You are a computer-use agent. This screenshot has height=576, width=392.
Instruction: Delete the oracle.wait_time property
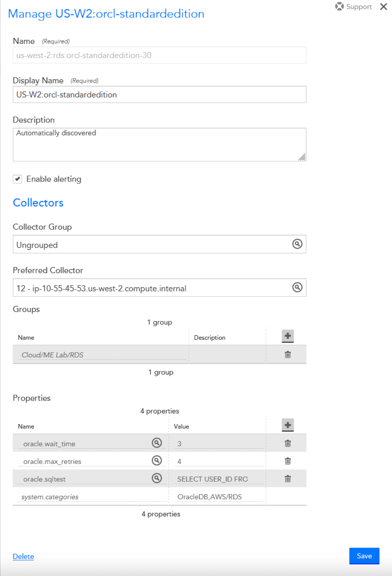(x=287, y=443)
